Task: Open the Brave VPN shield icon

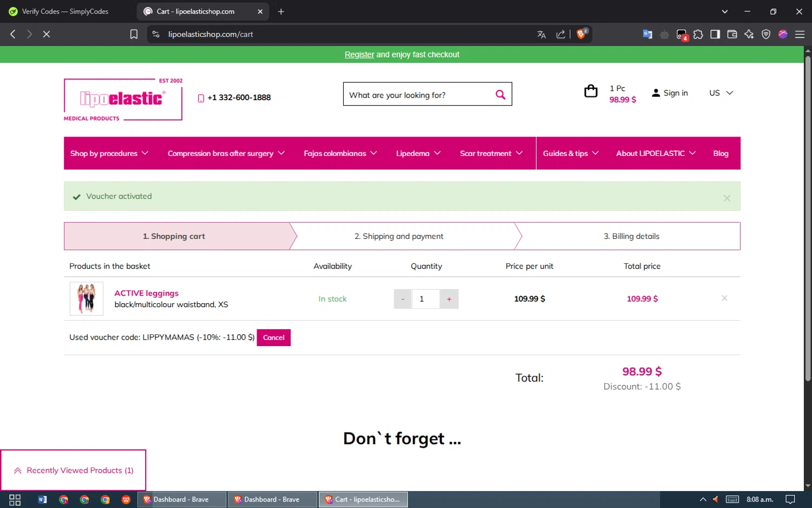Action: 766,34
